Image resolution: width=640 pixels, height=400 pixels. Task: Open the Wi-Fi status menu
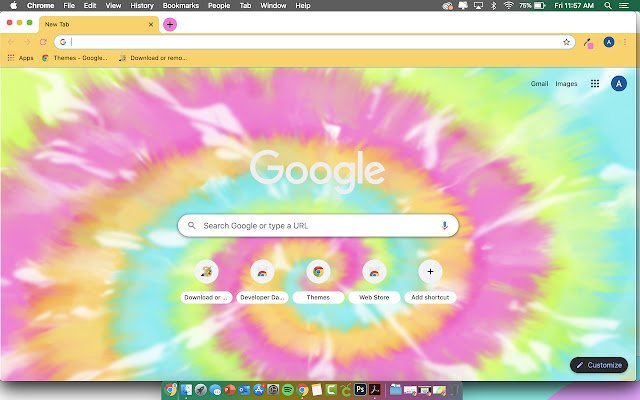pos(508,5)
